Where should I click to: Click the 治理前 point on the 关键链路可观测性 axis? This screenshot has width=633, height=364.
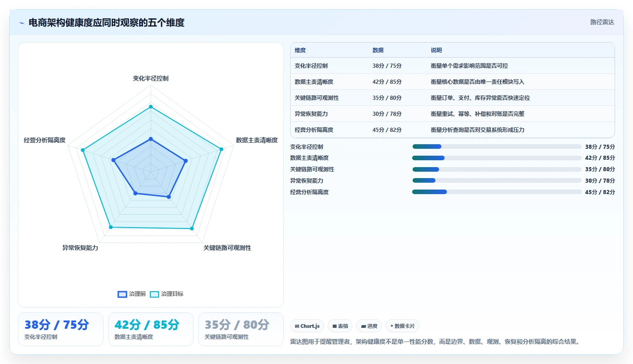[x=169, y=197]
